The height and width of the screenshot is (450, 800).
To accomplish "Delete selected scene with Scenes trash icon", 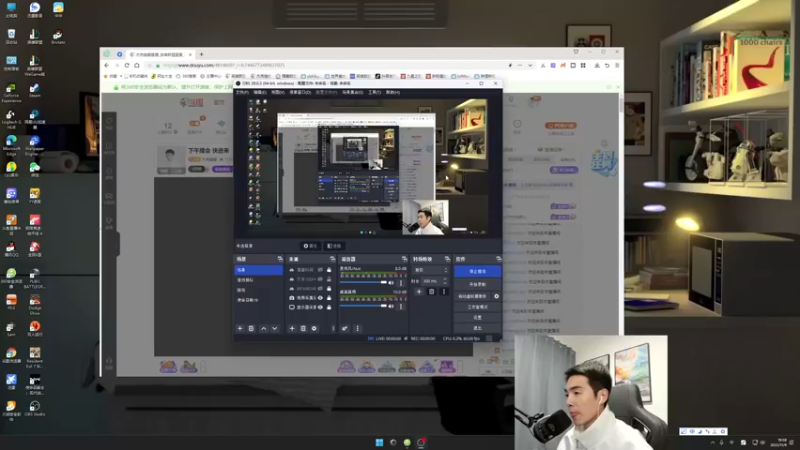I will [x=251, y=329].
